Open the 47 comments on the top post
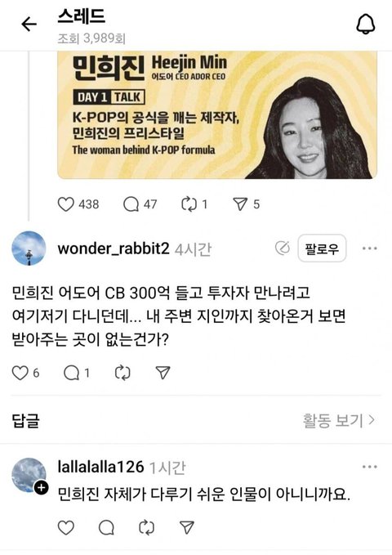392x555 pixels. tap(131, 204)
